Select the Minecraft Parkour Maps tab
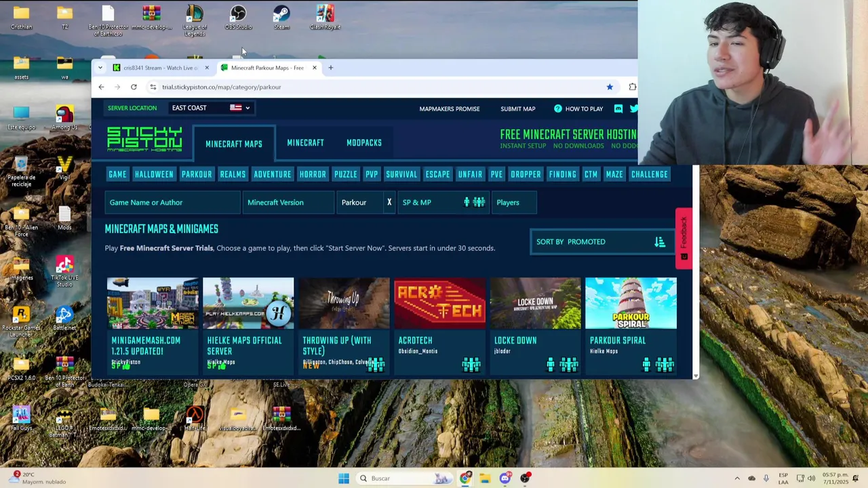 (x=269, y=68)
